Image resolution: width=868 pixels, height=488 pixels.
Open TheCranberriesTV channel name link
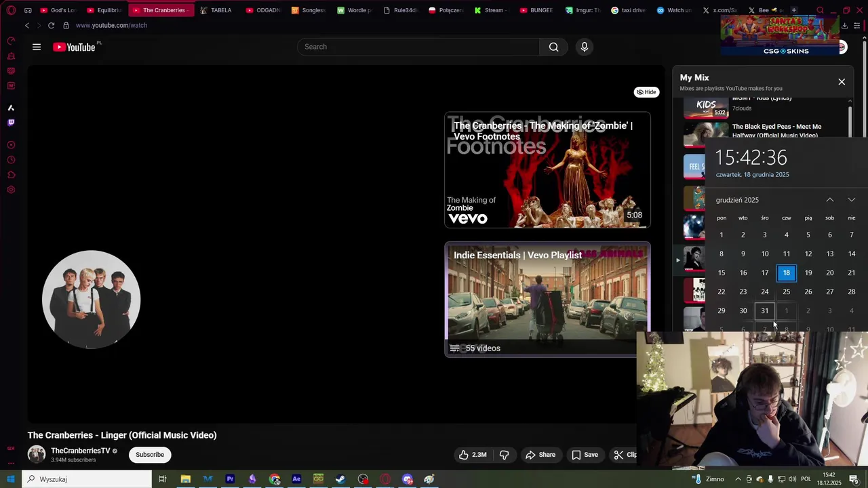80,451
